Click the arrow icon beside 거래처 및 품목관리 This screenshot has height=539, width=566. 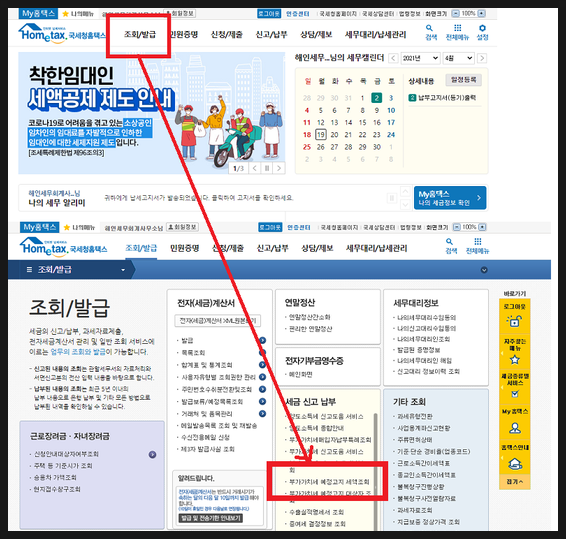point(262,413)
